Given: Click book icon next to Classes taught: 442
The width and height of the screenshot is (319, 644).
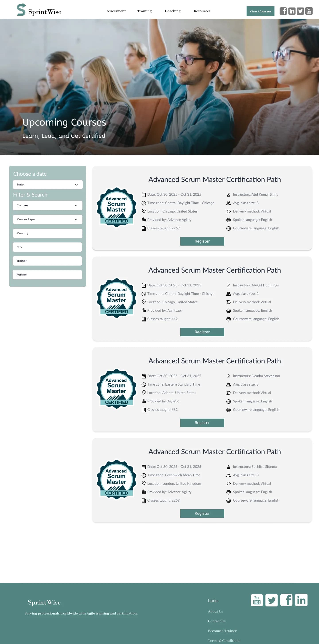Looking at the screenshot, I should (x=144, y=319).
